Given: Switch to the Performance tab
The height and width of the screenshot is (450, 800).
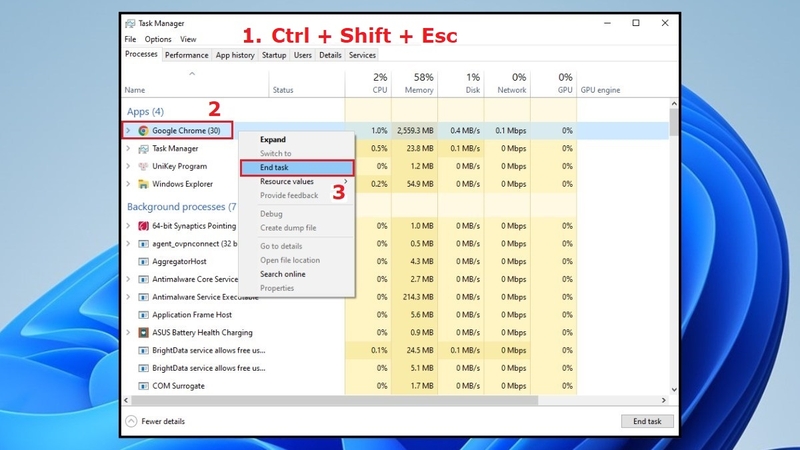Looking at the screenshot, I should (187, 55).
